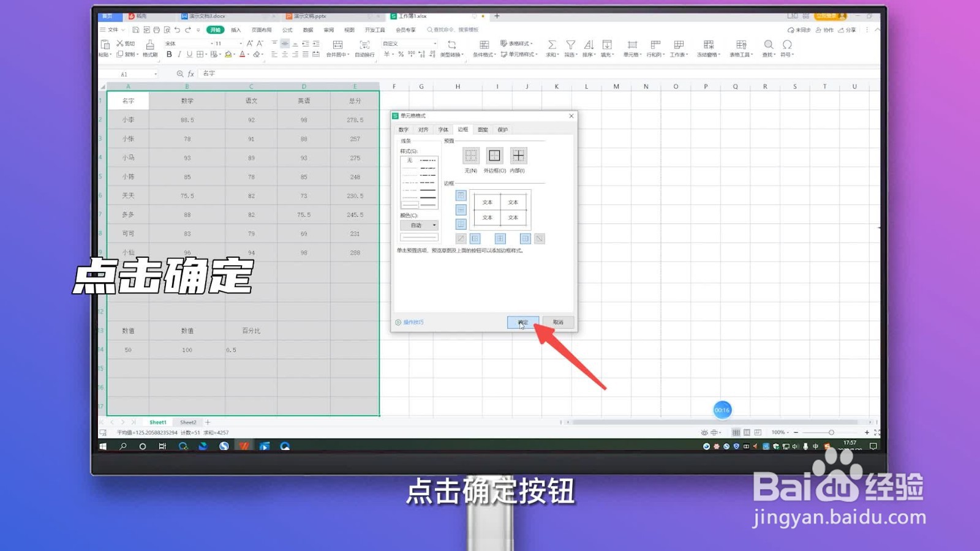Select the thickest solid line style
Image resolution: width=980 pixels, height=551 pixels.
[x=428, y=198]
